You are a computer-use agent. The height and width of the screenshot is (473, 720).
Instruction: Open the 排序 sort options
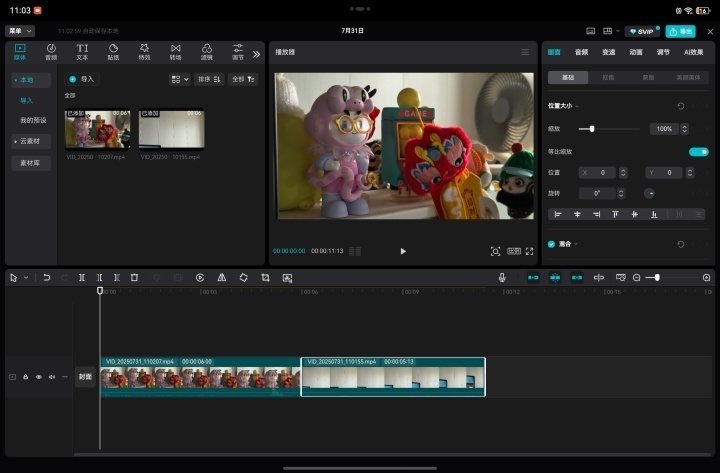(x=209, y=79)
